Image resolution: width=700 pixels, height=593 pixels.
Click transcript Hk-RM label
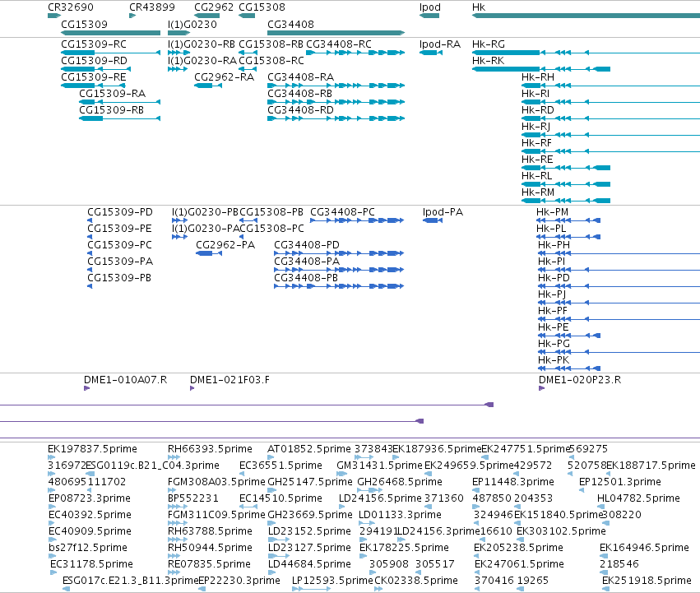[x=538, y=192]
